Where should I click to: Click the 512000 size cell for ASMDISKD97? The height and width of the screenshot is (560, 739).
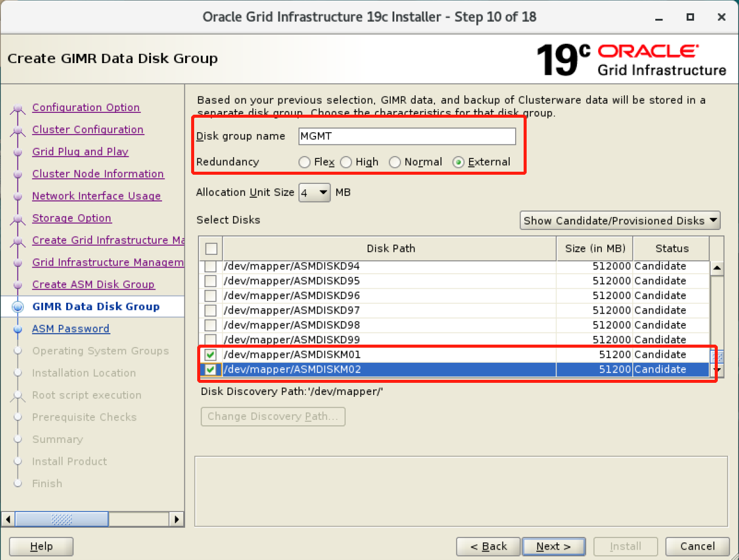[595, 310]
